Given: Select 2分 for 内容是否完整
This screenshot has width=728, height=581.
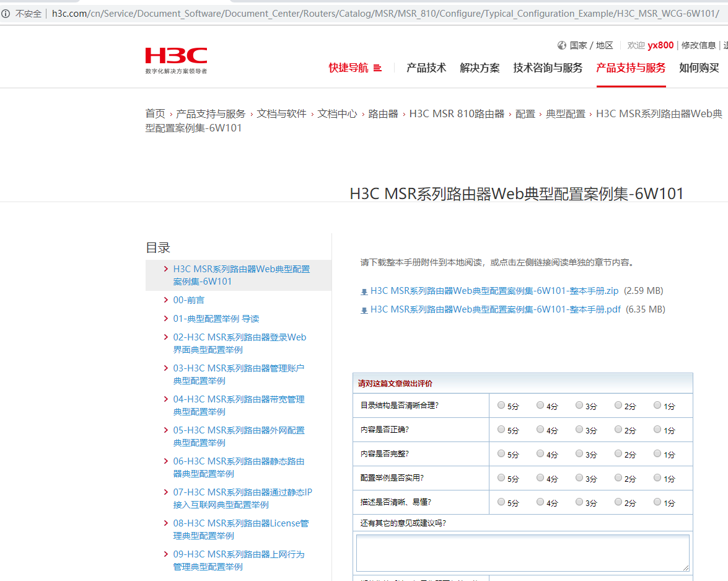Looking at the screenshot, I should click(x=618, y=454).
